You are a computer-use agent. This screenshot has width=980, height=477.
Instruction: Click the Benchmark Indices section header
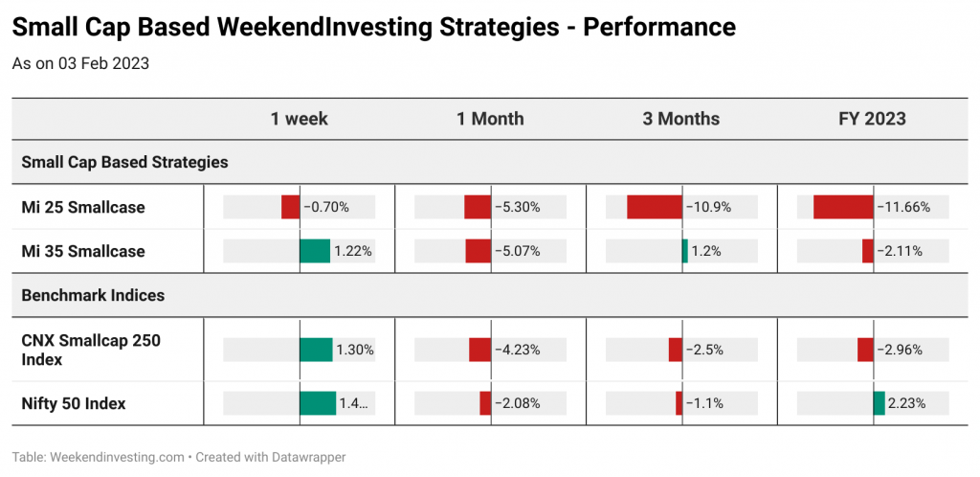pos(93,295)
